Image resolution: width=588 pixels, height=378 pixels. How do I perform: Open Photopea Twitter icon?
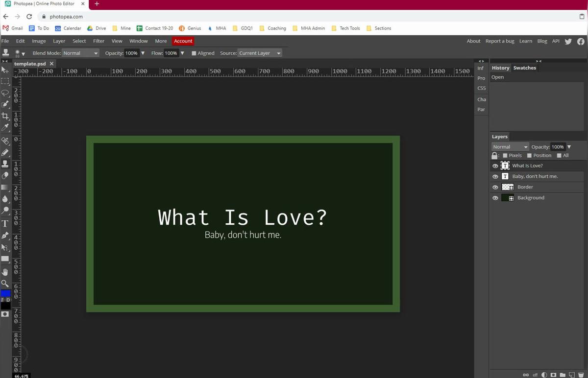point(568,42)
